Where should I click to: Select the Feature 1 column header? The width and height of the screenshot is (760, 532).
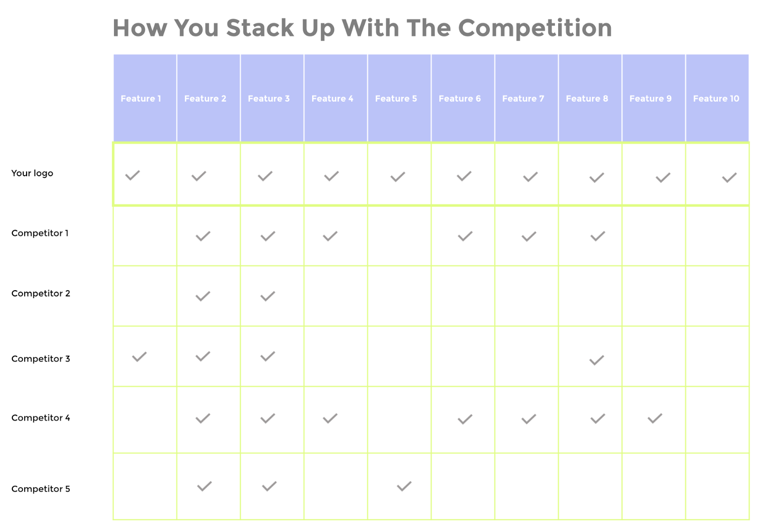(x=145, y=98)
